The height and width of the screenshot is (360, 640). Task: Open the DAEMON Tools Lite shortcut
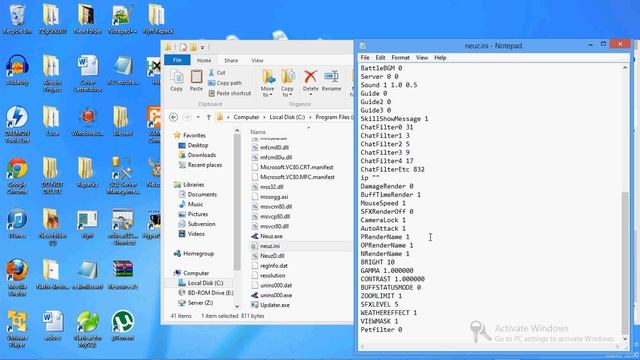coord(17,124)
